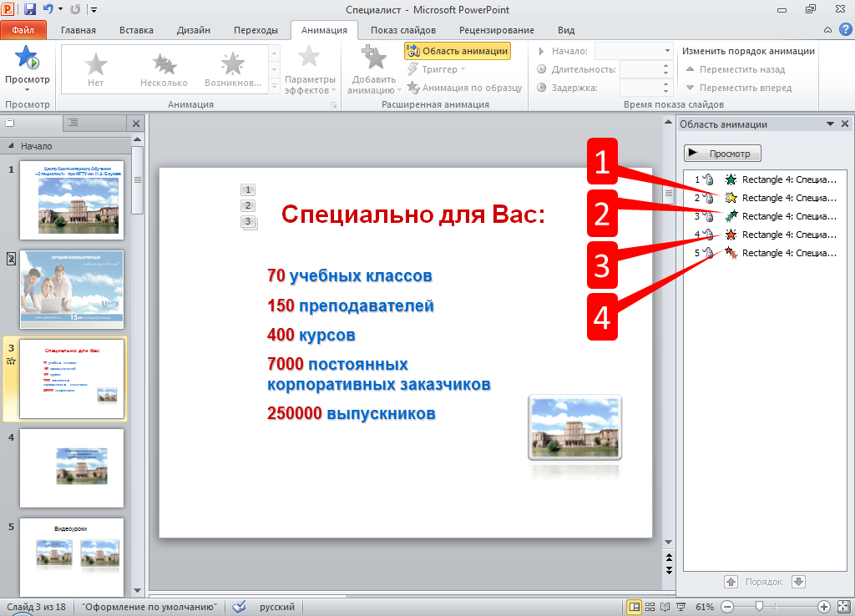Start slideshow from the status bar icon

coord(680,607)
